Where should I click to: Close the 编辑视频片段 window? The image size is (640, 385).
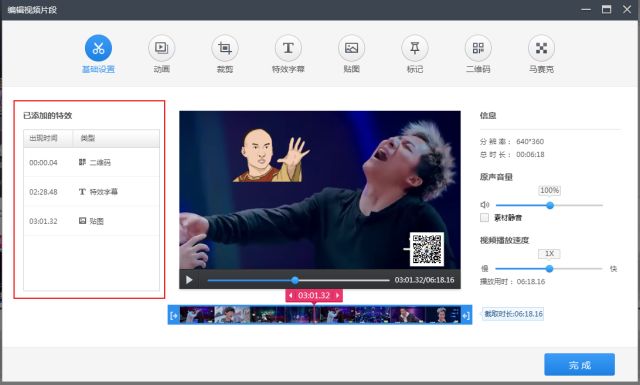(x=627, y=9)
